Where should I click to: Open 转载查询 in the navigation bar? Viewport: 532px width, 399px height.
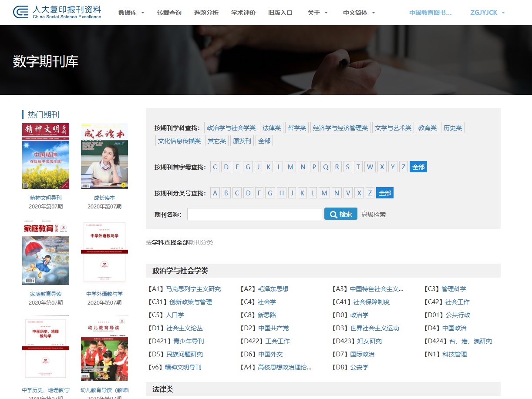tap(169, 13)
